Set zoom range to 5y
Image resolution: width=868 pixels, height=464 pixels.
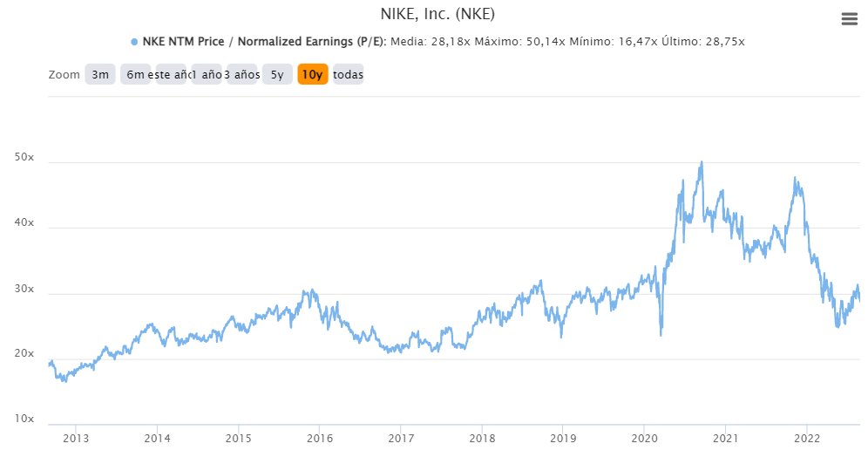(277, 74)
